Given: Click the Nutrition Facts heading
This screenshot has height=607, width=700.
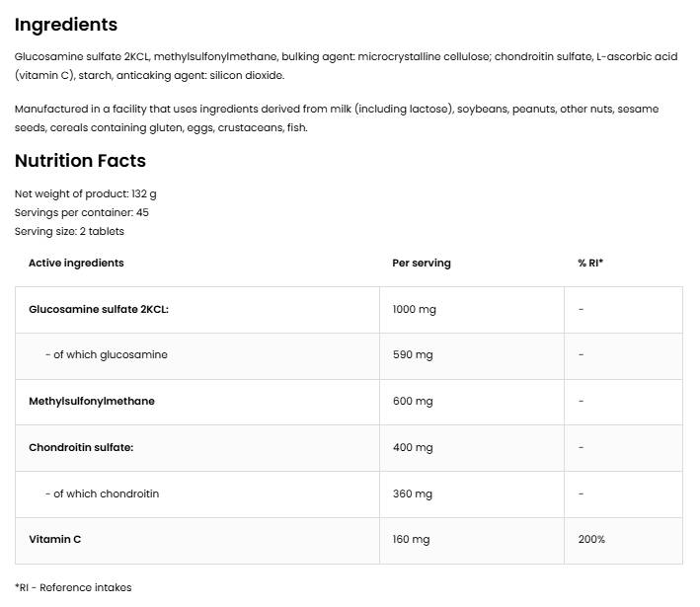Looking at the screenshot, I should click(80, 161).
